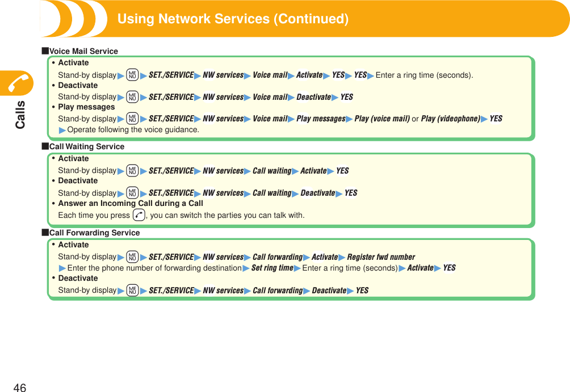Click the orange phone handset icon on sidebar
Viewport: 570px width, 392px height.
[x=18, y=82]
